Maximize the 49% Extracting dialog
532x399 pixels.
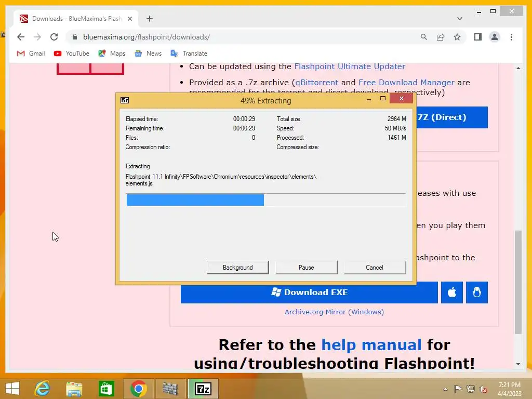pos(383,99)
